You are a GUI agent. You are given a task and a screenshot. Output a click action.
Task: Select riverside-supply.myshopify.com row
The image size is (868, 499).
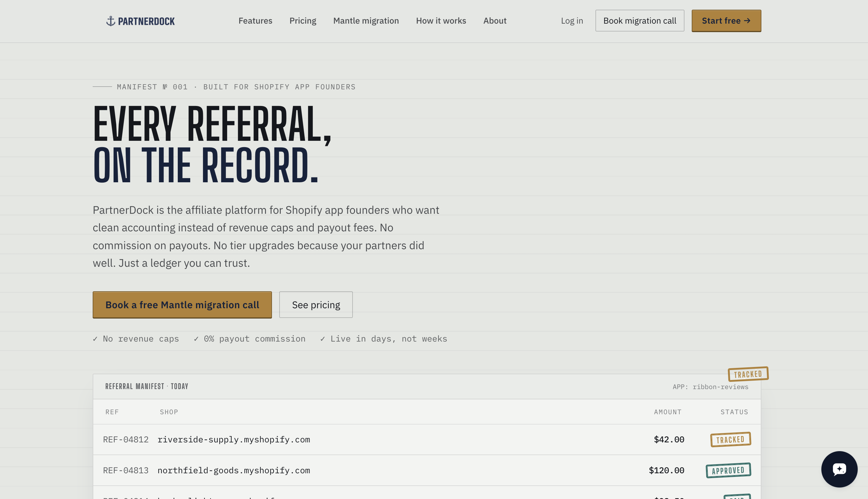coord(427,440)
